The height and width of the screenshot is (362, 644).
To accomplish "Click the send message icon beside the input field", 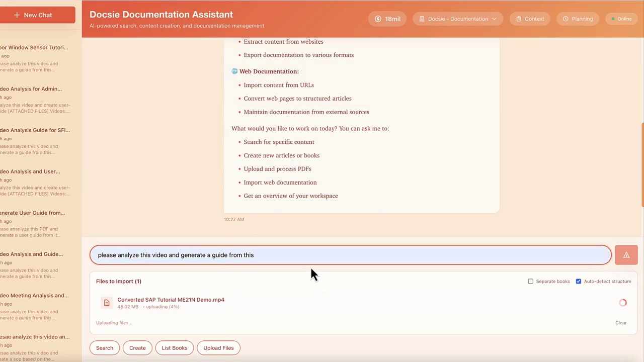I will click(626, 255).
